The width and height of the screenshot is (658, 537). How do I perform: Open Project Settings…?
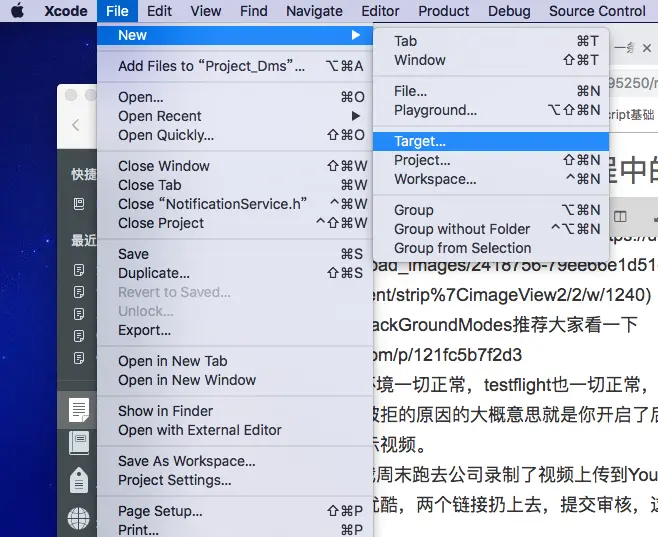click(x=235, y=480)
